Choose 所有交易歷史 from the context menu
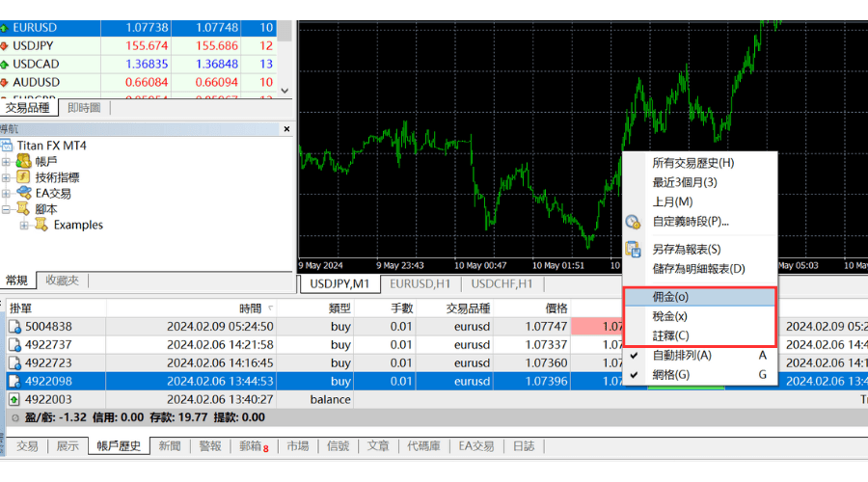The height and width of the screenshot is (482, 868). click(x=692, y=163)
